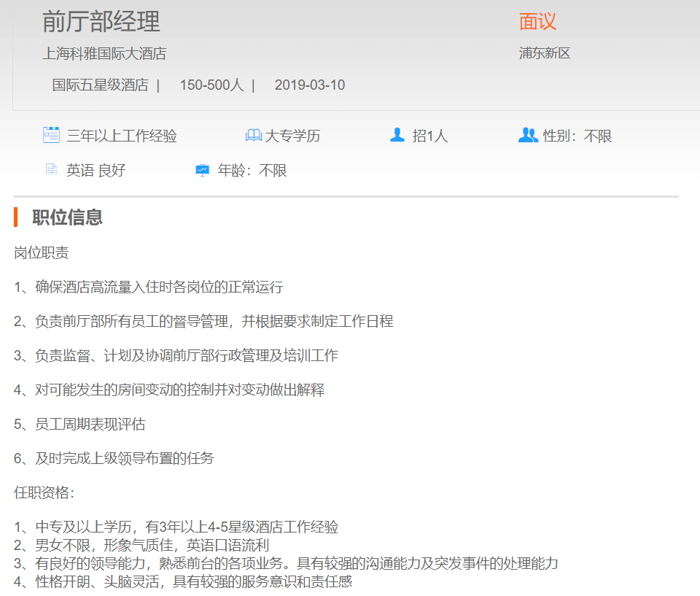This screenshot has height=596, width=700.
Task: Click the calendar icon beside work experience
Action: (x=51, y=135)
